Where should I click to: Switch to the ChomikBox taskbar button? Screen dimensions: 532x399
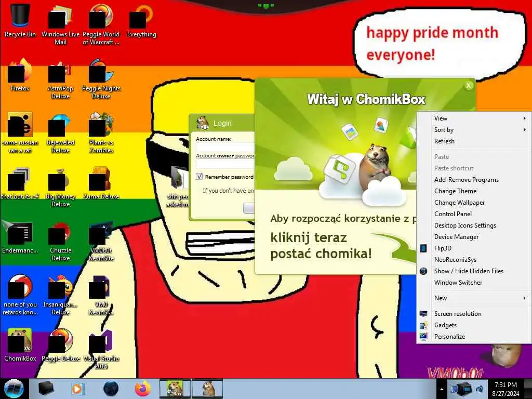pyautogui.click(x=175, y=389)
